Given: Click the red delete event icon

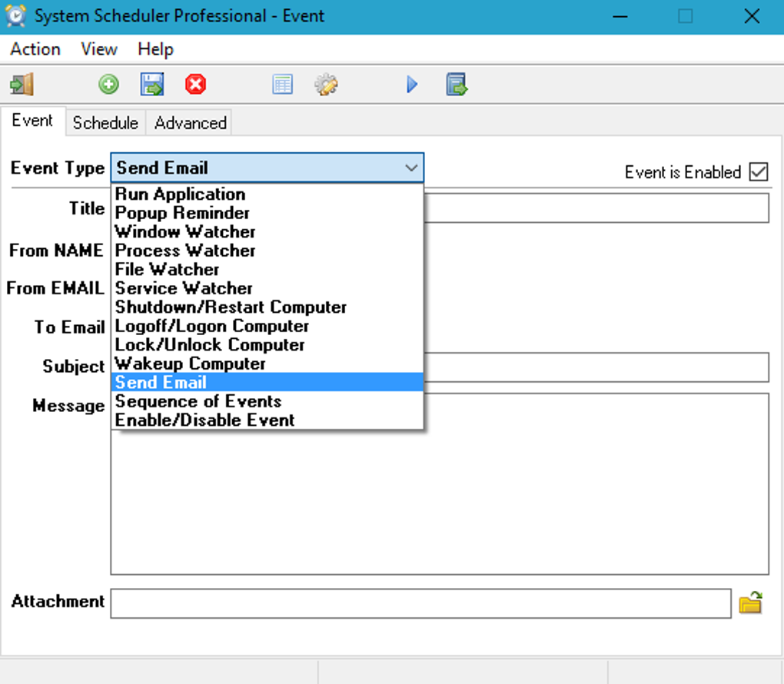Looking at the screenshot, I should point(195,84).
